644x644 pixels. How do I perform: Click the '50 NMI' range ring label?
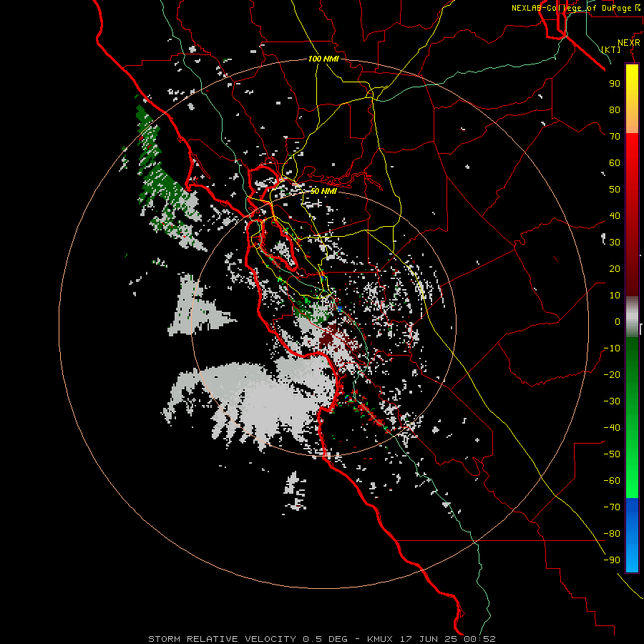[323, 191]
